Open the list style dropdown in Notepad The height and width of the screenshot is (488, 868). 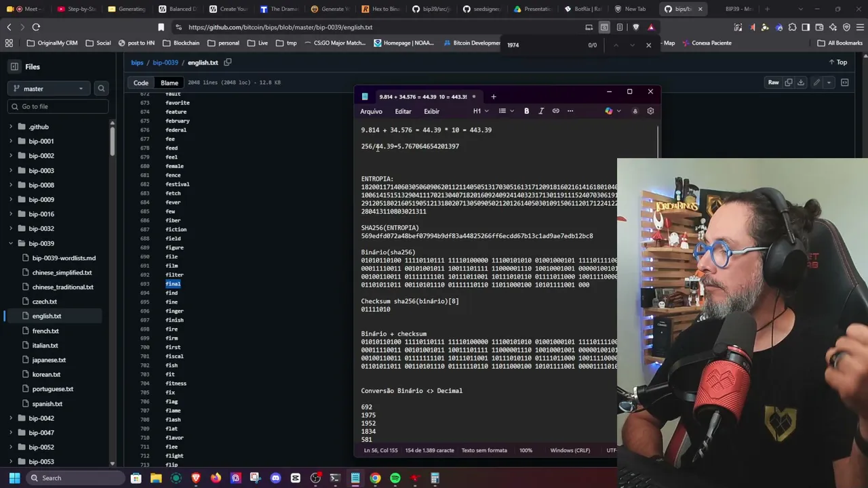506,111
